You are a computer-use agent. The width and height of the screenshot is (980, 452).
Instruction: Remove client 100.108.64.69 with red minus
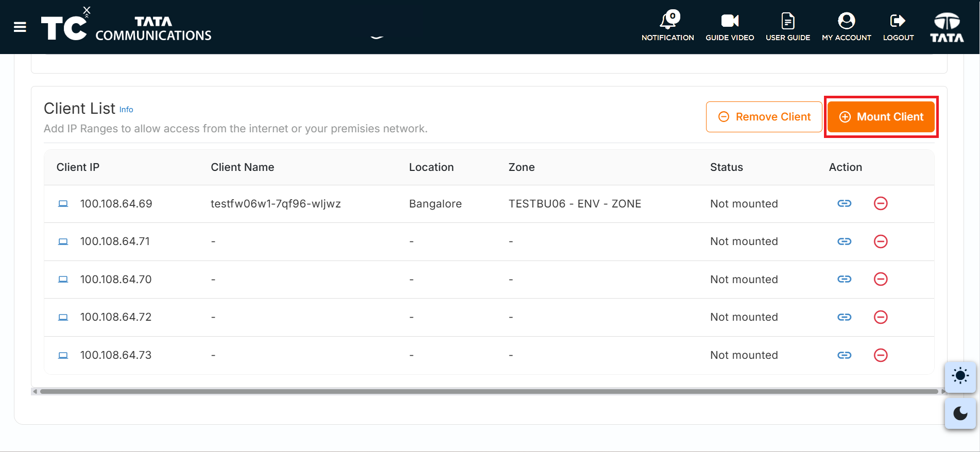pos(881,203)
